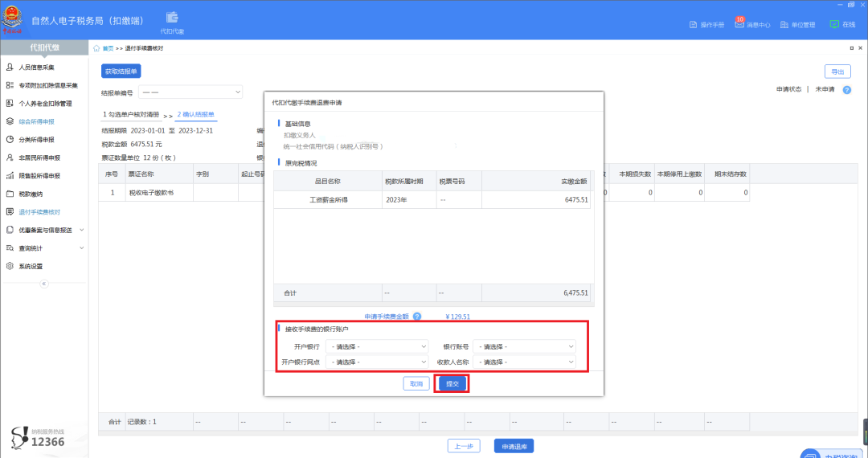The image size is (868, 458).
Task: Click the 首页 breadcrumb link
Action: pos(108,48)
